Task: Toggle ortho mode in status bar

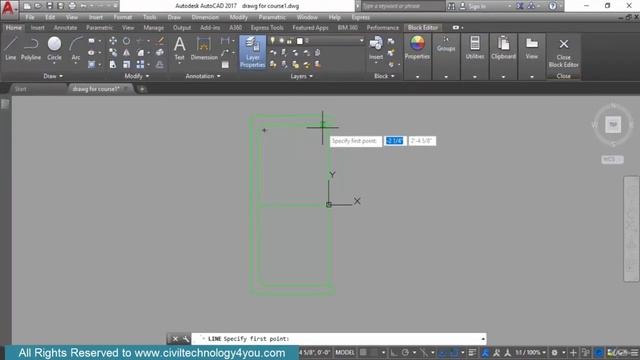Action: pyautogui.click(x=394, y=352)
